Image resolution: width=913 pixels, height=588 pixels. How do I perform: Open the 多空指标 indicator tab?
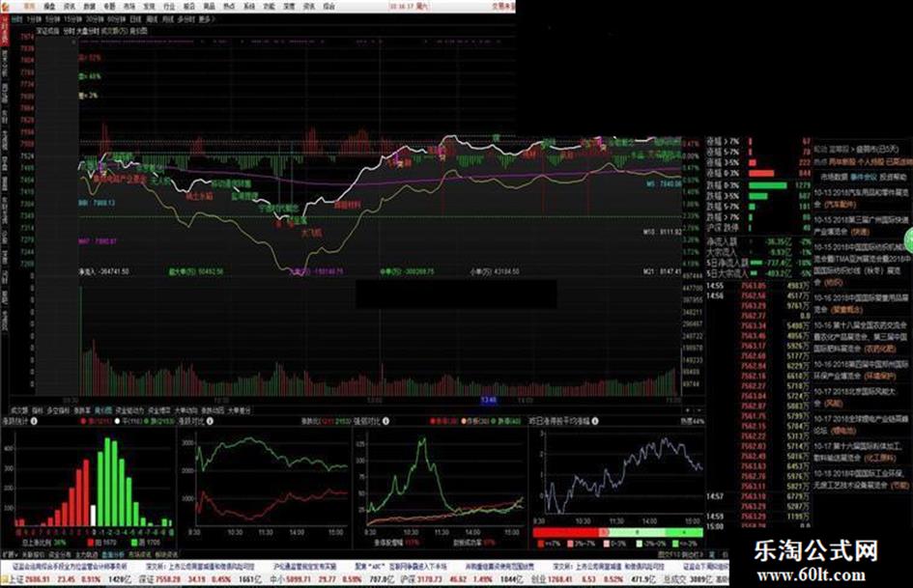pos(58,410)
